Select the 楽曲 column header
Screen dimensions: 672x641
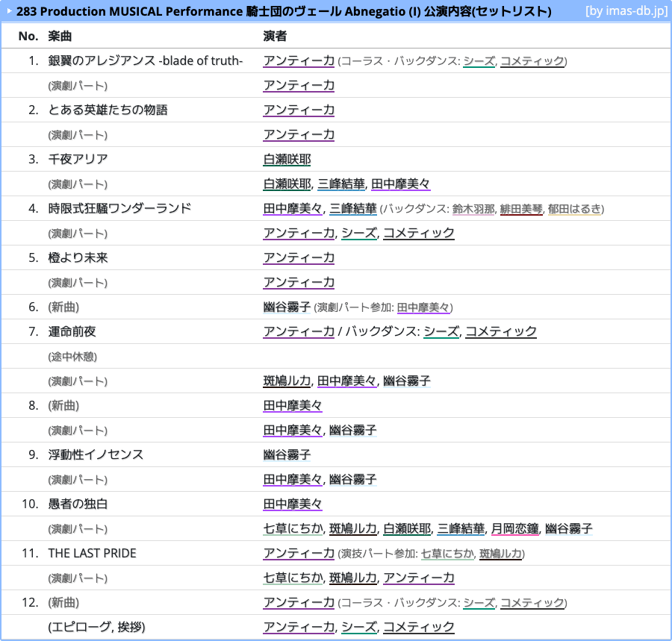click(60, 36)
